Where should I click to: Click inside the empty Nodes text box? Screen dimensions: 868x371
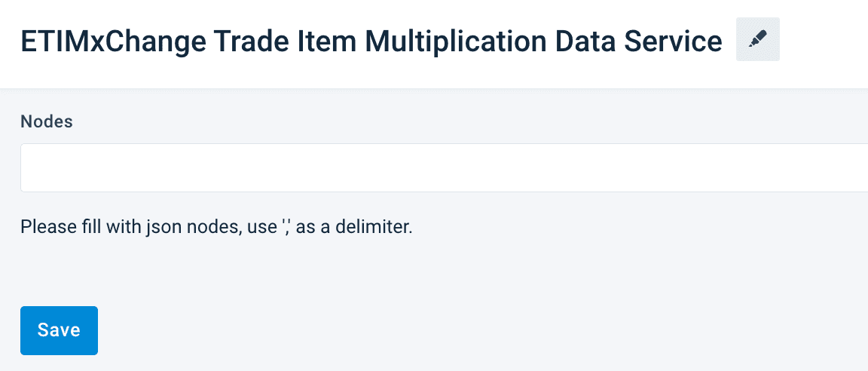pos(443,167)
